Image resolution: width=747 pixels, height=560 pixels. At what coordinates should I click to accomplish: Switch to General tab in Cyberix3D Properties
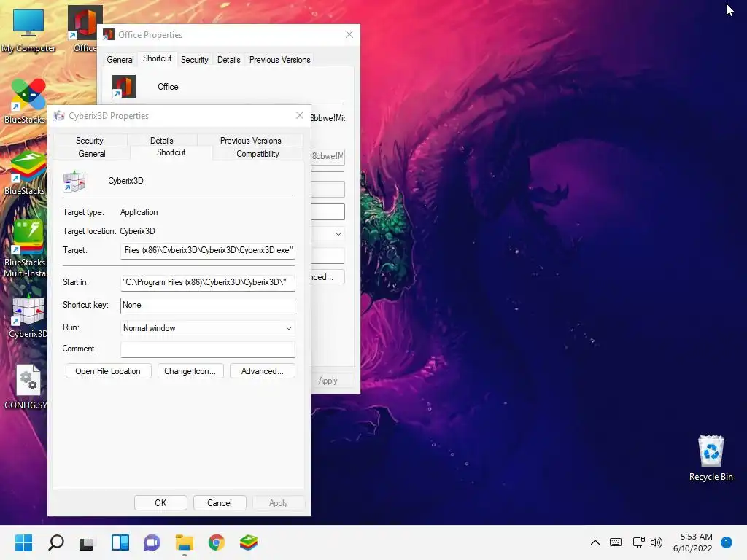pos(91,154)
